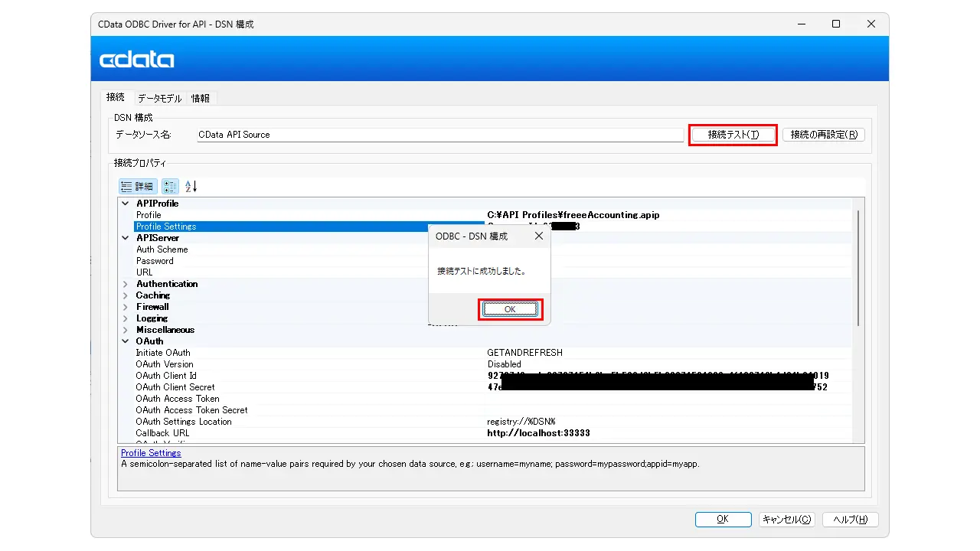Click the 接続の再設定(R) button

pos(824,135)
